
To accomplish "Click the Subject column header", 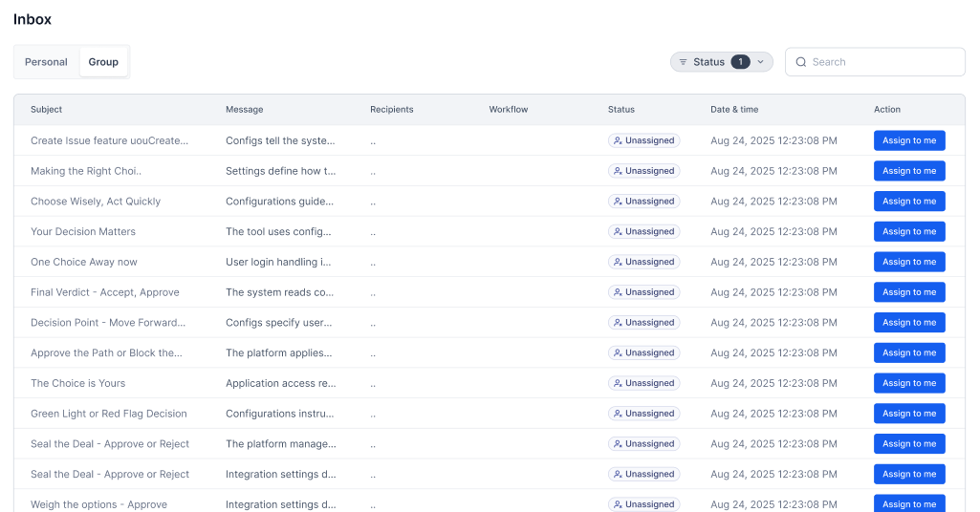I will coord(46,110).
